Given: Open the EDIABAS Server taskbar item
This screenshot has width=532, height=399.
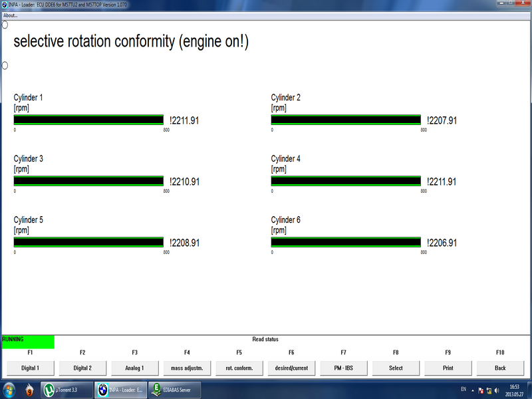Looking at the screenshot, I should coord(174,390).
